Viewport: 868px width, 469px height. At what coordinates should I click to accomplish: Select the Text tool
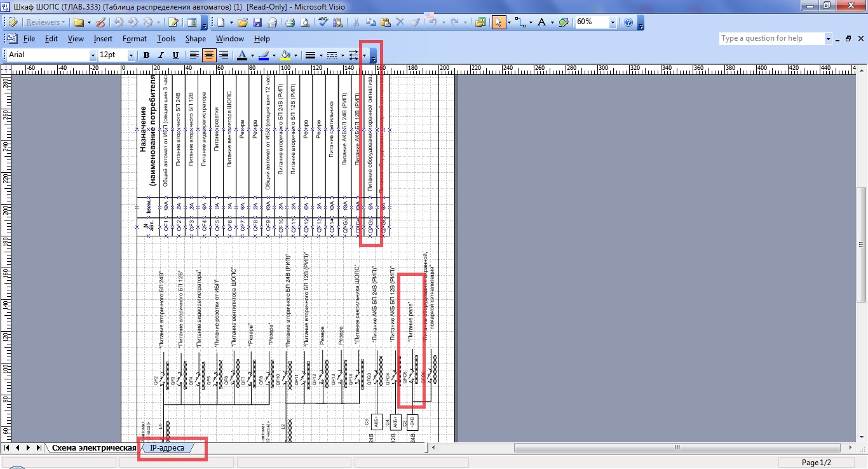(541, 22)
